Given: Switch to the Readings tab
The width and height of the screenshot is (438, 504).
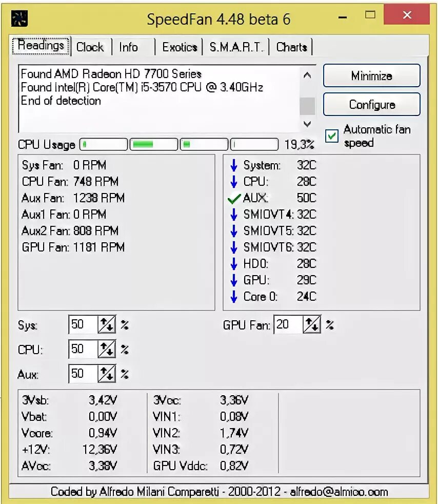Looking at the screenshot, I should (41, 45).
